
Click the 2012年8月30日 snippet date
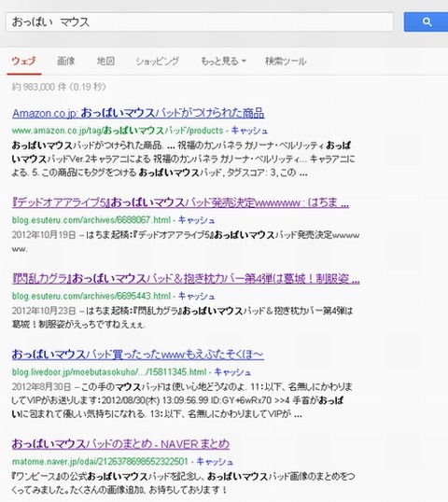41,386
